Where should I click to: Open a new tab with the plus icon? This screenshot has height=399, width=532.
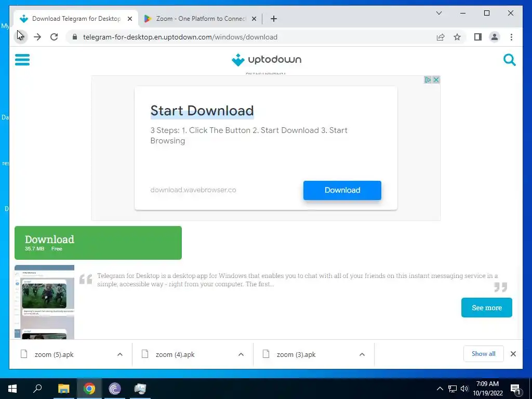click(274, 19)
